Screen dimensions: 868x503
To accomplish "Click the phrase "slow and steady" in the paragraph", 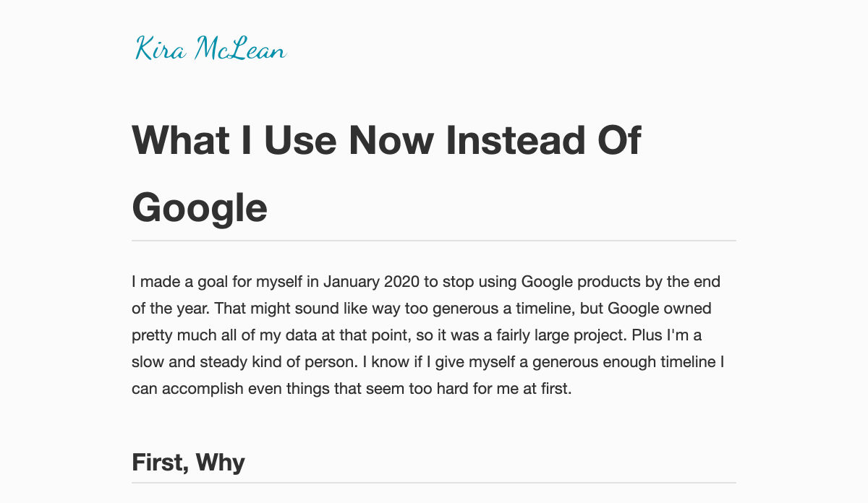I will click(x=183, y=362).
